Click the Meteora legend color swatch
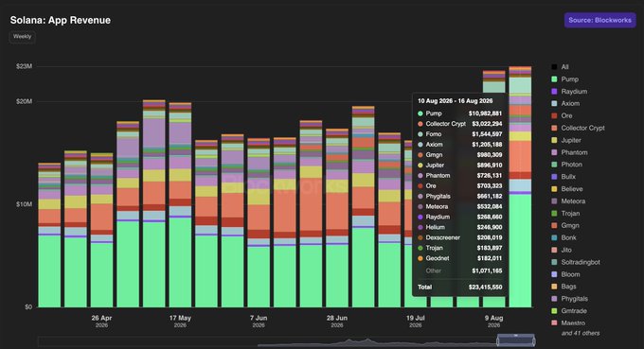The width and height of the screenshot is (644, 349). coord(554,201)
